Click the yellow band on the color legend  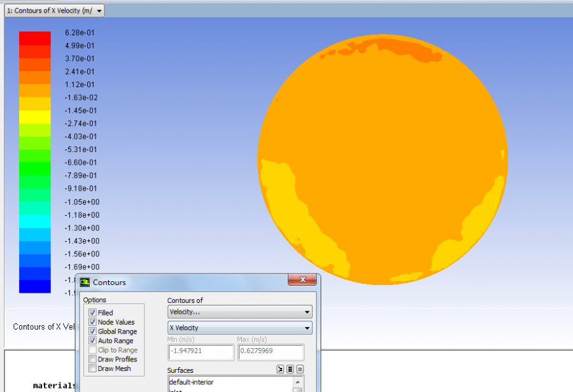[x=35, y=117]
